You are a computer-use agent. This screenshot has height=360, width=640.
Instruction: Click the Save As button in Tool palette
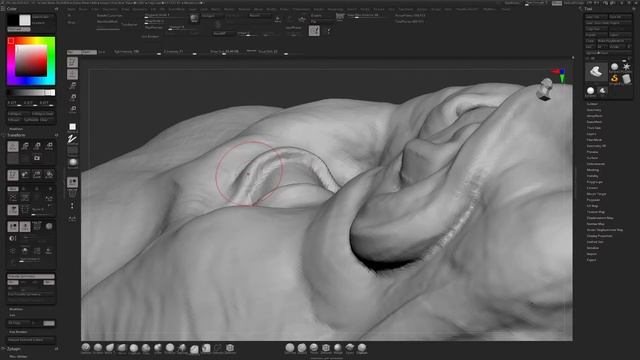(x=620, y=17)
